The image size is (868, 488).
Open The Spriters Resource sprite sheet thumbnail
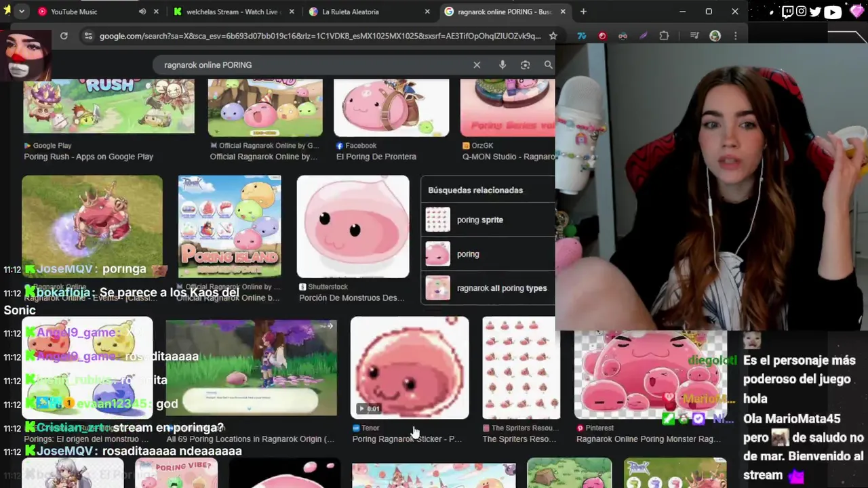[521, 367]
